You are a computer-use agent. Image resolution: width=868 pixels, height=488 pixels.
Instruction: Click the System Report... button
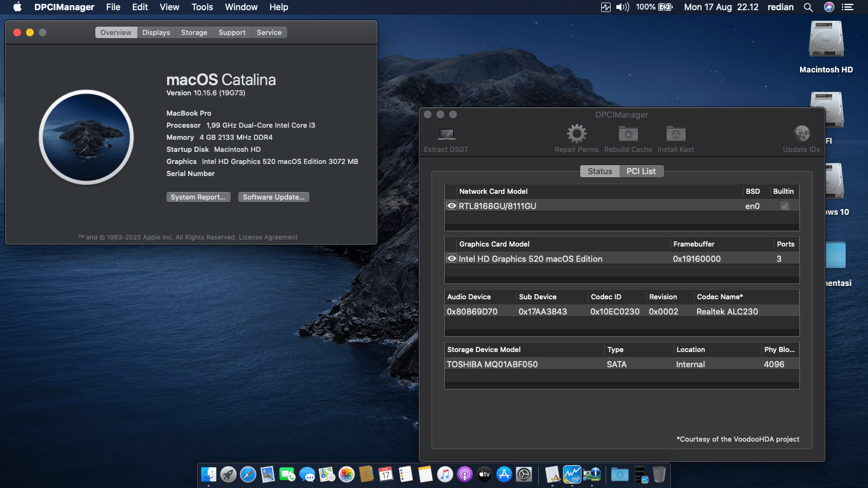[198, 197]
